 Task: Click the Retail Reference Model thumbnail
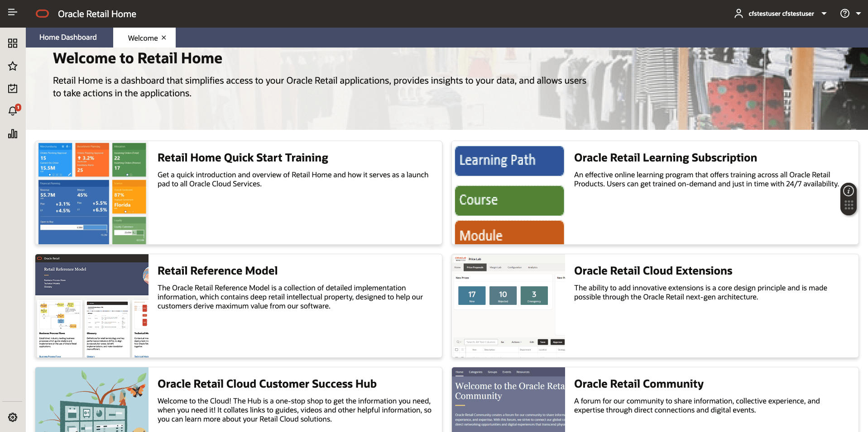pos(92,306)
